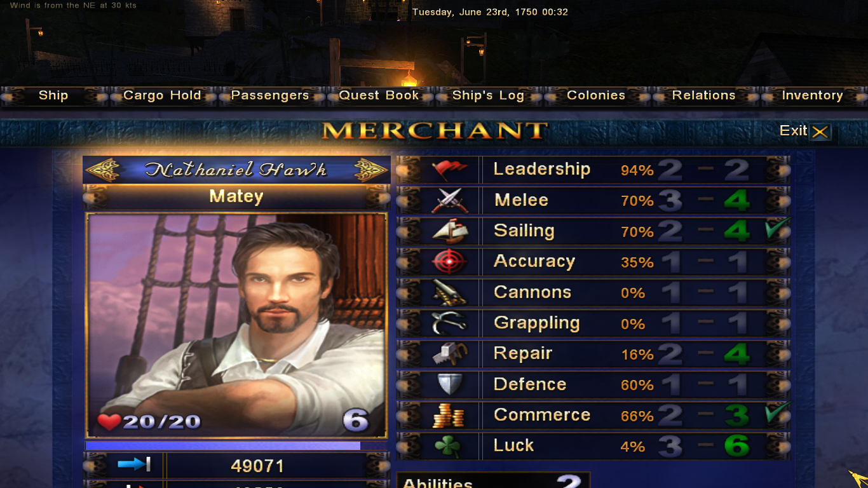Open the Quest Book tab
The image size is (868, 488).
(379, 96)
